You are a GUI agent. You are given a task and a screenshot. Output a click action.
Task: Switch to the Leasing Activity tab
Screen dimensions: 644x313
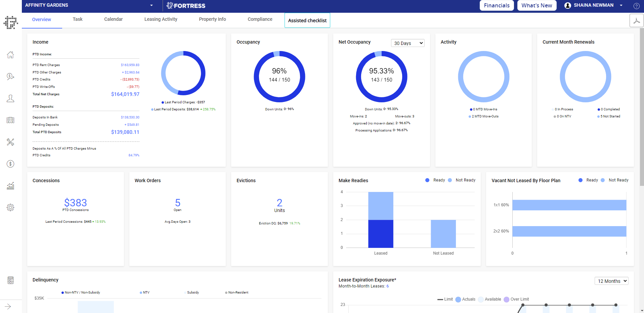161,19
